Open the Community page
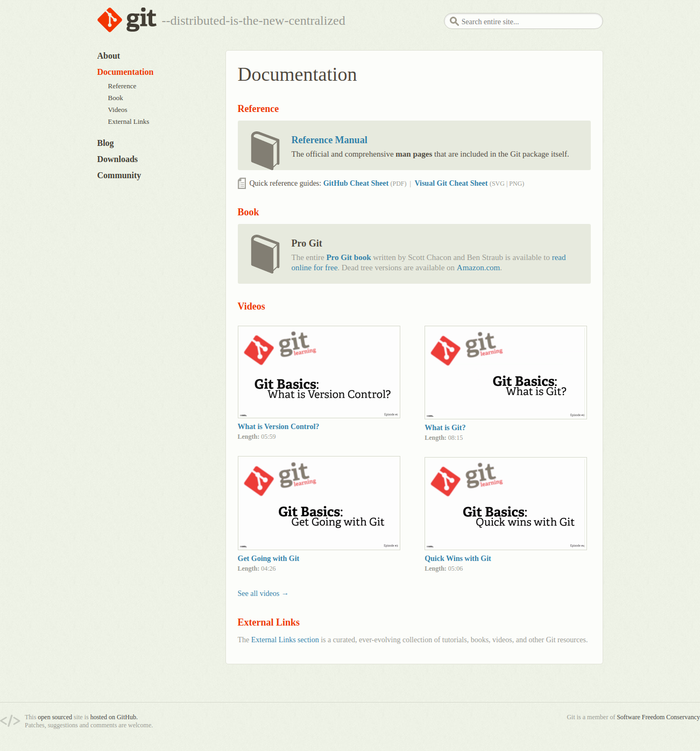The height and width of the screenshot is (751, 700). click(119, 176)
